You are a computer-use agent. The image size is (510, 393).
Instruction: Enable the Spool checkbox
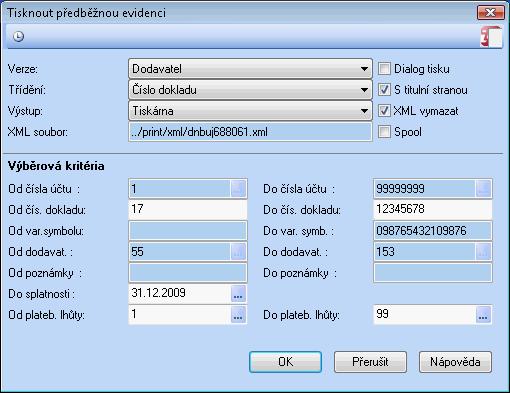coord(384,132)
